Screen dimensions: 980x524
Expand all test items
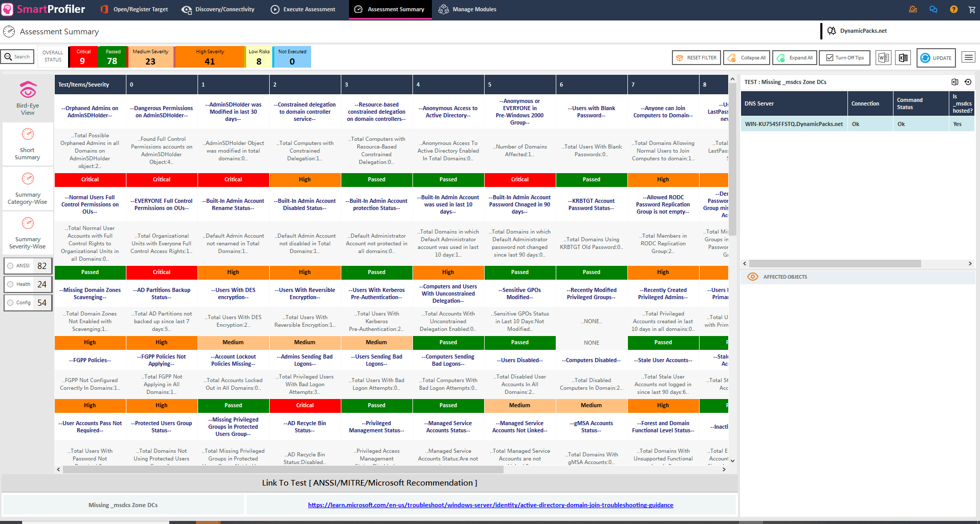795,58
